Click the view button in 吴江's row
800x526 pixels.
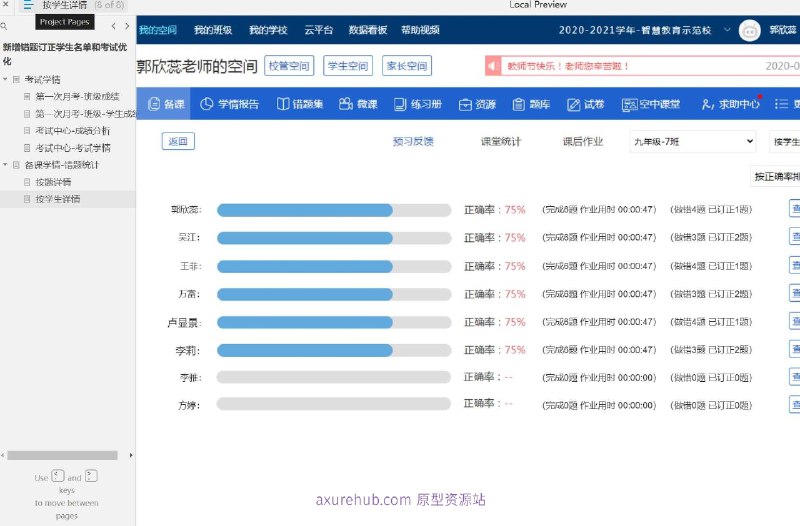(795, 236)
